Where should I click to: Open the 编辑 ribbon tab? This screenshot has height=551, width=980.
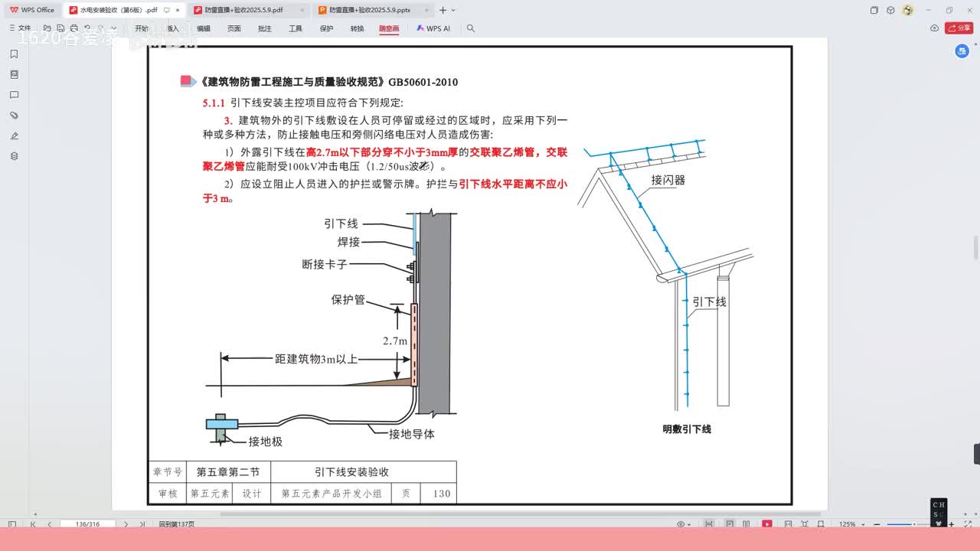[204, 28]
